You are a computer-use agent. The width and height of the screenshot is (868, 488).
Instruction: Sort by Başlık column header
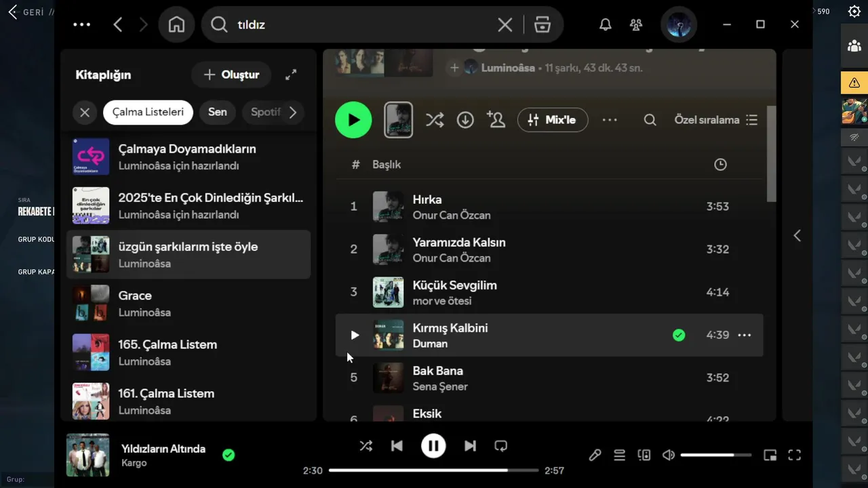point(387,165)
